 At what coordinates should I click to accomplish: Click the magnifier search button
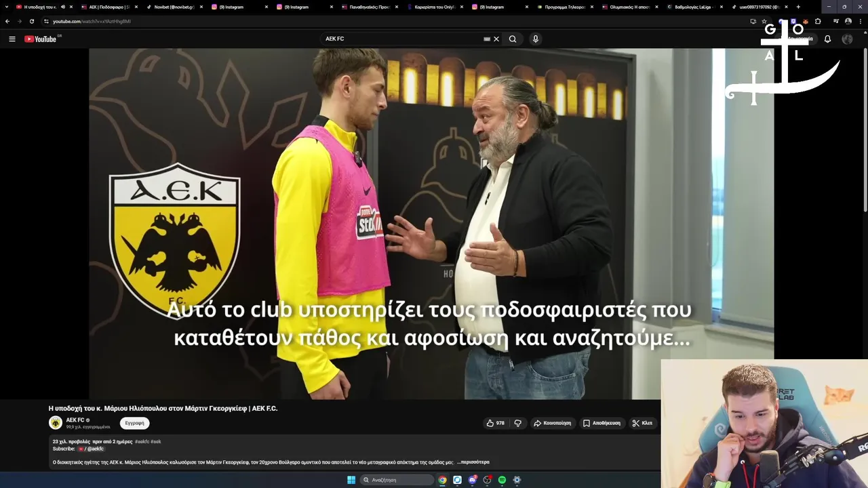[x=513, y=39]
